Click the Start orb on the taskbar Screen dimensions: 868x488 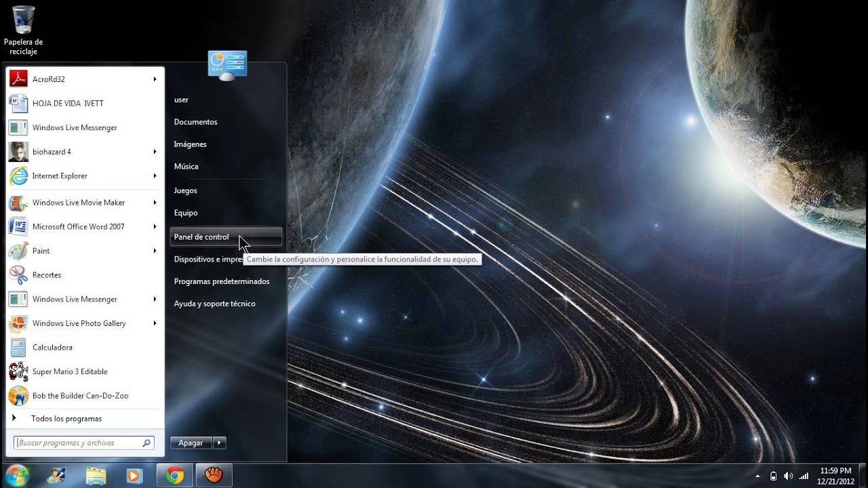click(16, 476)
